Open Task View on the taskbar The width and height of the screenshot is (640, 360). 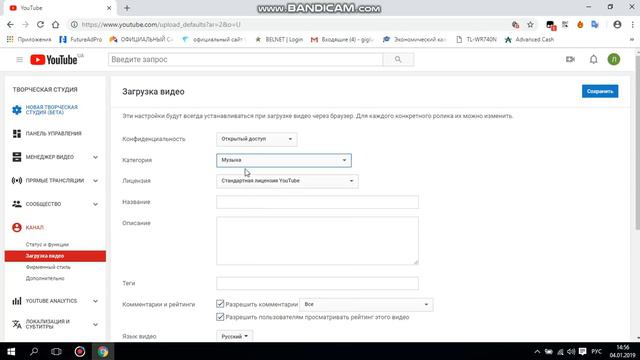click(x=56, y=351)
